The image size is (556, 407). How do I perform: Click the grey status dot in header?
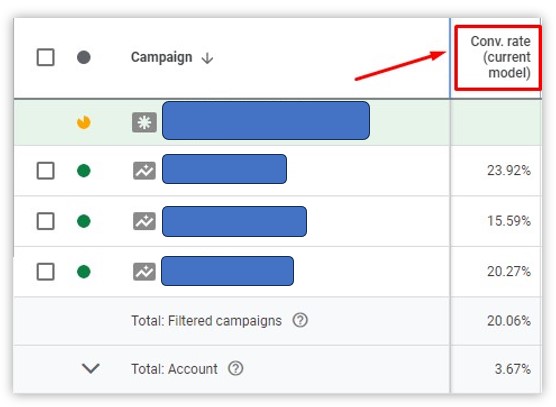click(x=84, y=57)
